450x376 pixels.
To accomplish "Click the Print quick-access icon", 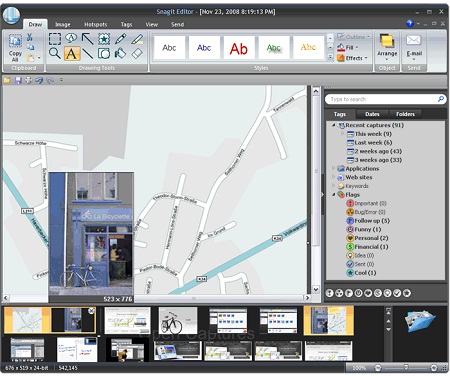I will [x=29, y=80].
